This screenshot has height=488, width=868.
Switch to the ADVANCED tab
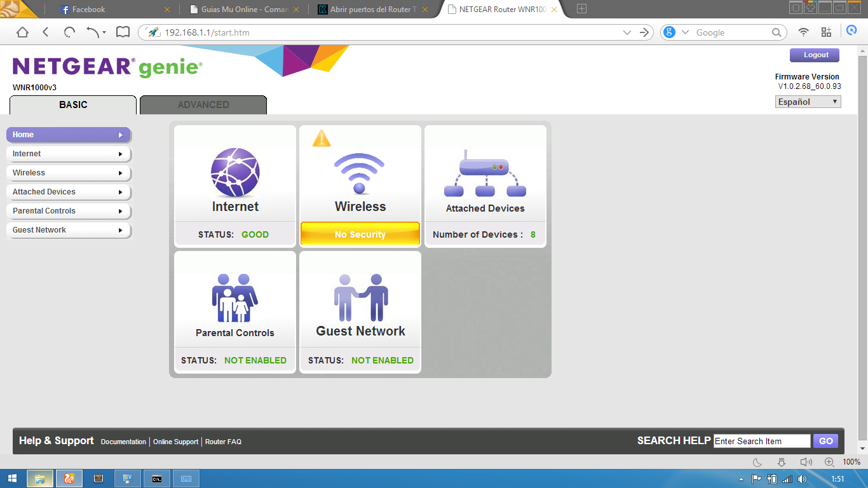[x=203, y=105]
